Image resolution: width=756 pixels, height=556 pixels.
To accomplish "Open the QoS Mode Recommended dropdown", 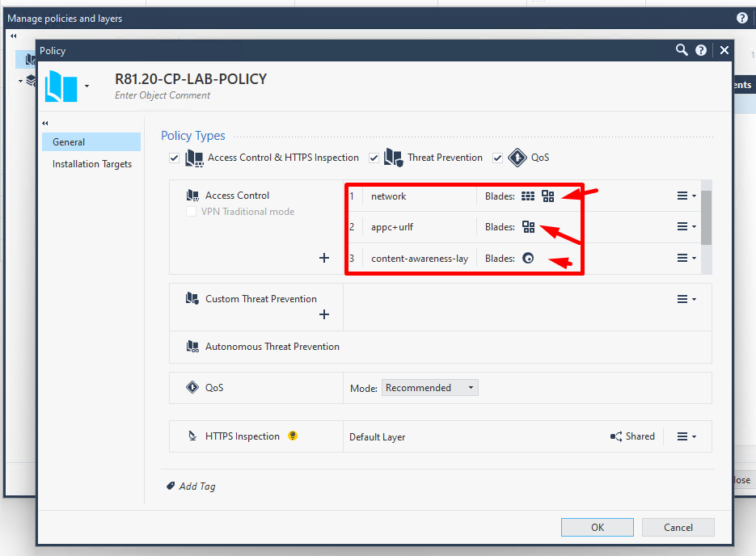I will click(430, 388).
